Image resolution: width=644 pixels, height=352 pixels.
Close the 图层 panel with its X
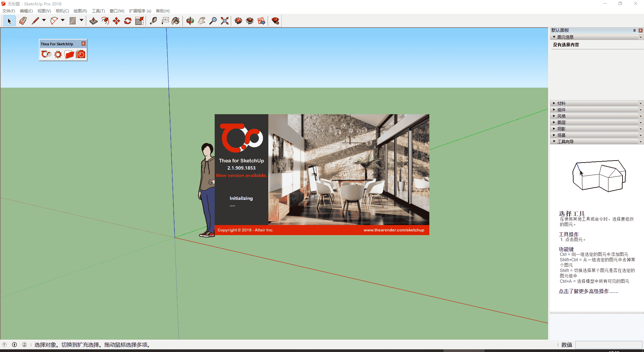click(641, 123)
